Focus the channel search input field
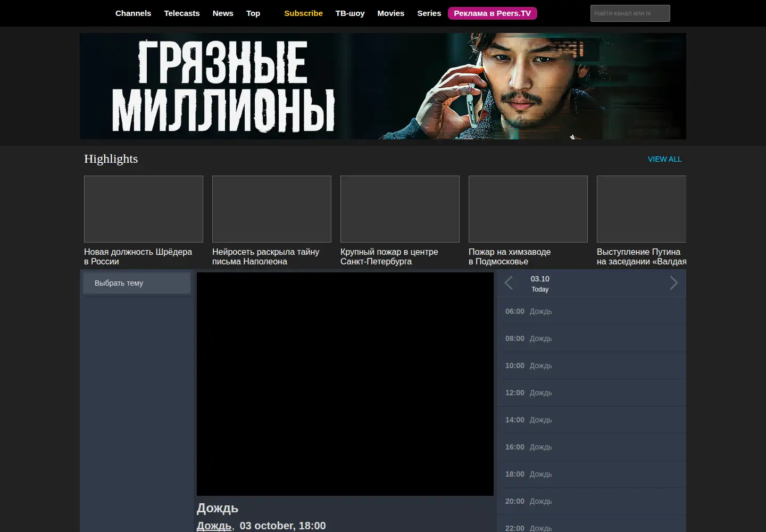The height and width of the screenshot is (532, 766). point(630,13)
